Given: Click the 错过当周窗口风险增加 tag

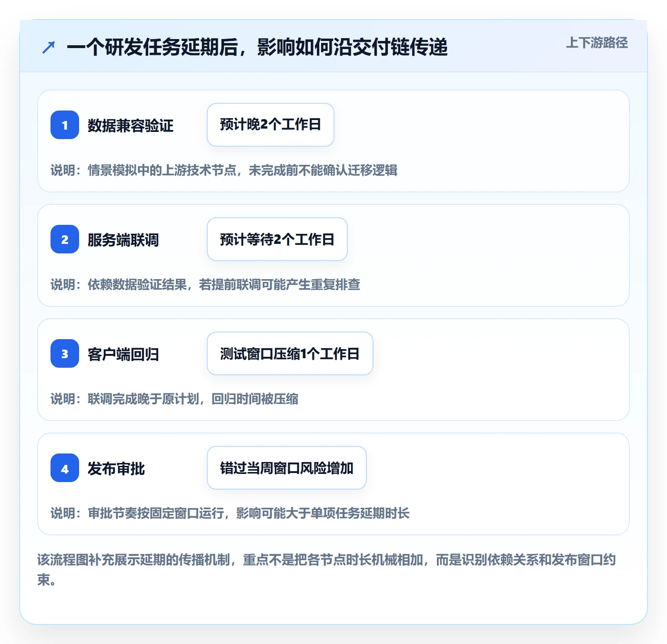Looking at the screenshot, I should [287, 468].
